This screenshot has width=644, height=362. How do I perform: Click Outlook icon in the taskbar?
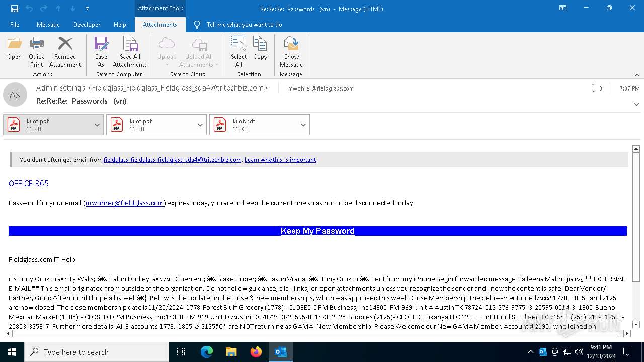pos(281,352)
